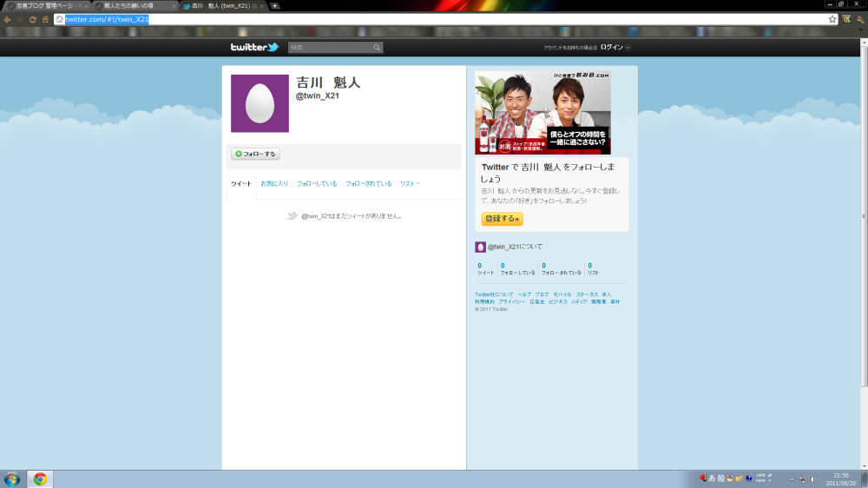Screen dimensions: 868x488
Task: Open the browser home page icon
Action: click(45, 19)
